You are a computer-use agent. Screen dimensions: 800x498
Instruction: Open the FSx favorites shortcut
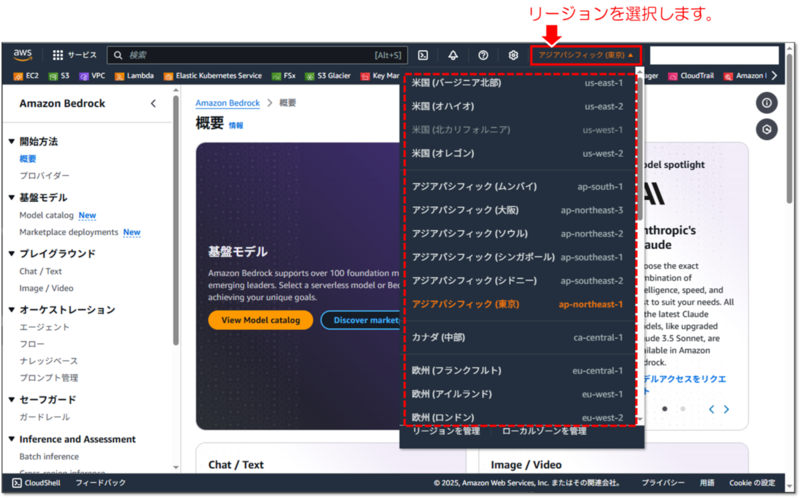coord(284,76)
